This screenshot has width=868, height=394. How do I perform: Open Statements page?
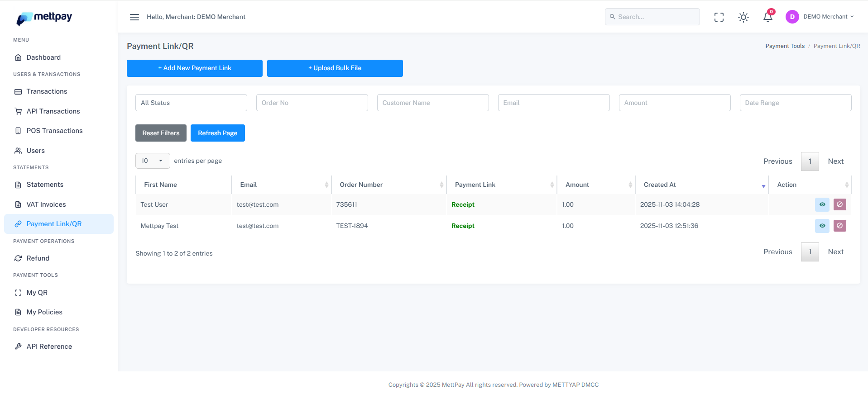click(45, 185)
